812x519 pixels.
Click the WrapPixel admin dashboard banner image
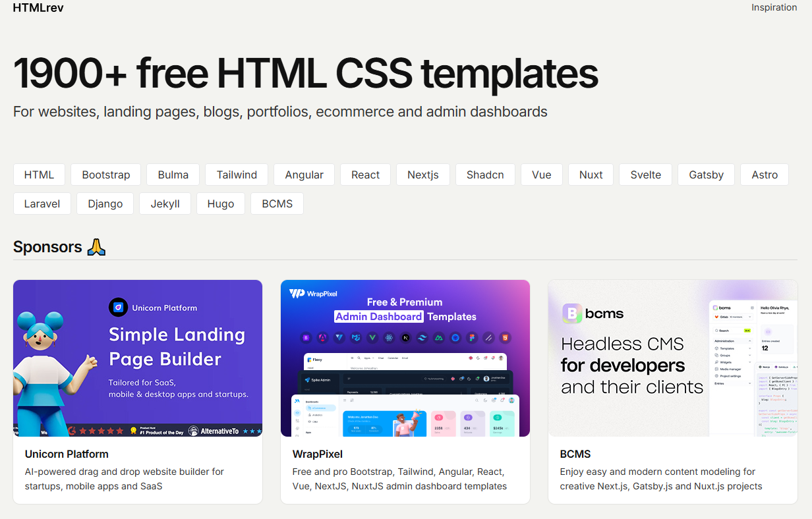(405, 358)
